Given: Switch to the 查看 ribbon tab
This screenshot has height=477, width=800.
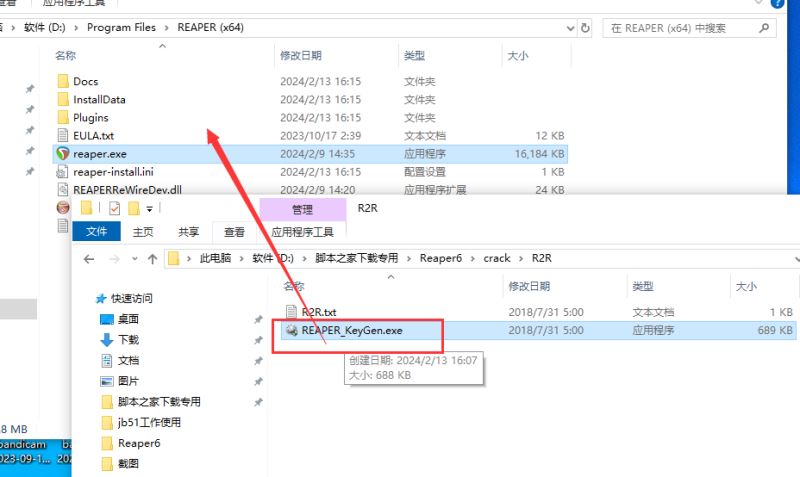Looking at the screenshot, I should pos(234,232).
